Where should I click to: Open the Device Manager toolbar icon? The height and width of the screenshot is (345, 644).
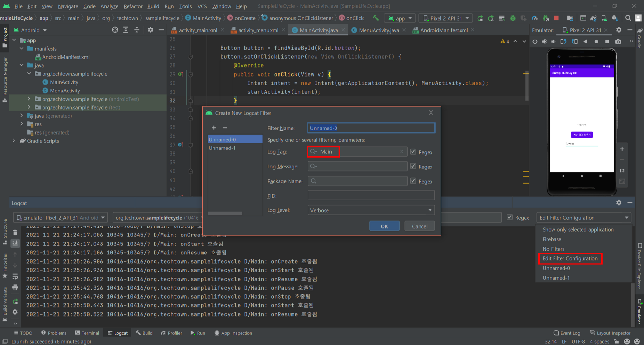coord(604,18)
